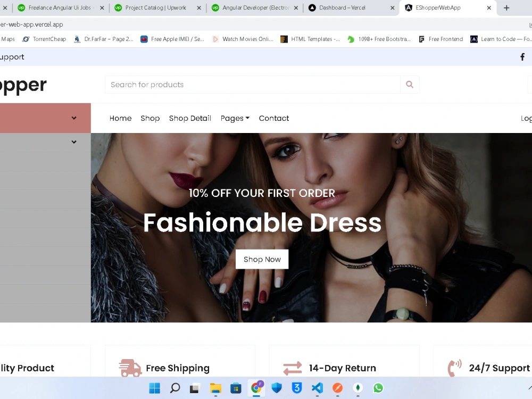Click the browser address bar URL
This screenshot has width=532, height=399.
point(31,24)
